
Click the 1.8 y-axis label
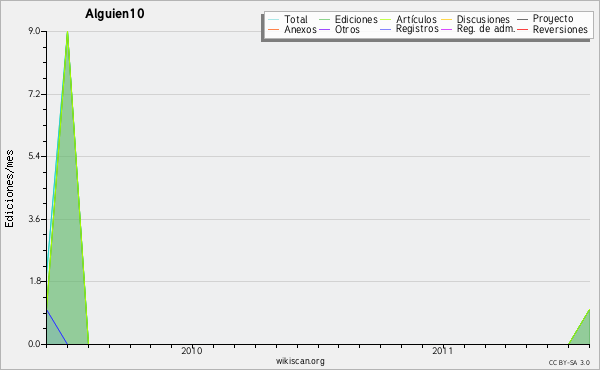coord(34,281)
